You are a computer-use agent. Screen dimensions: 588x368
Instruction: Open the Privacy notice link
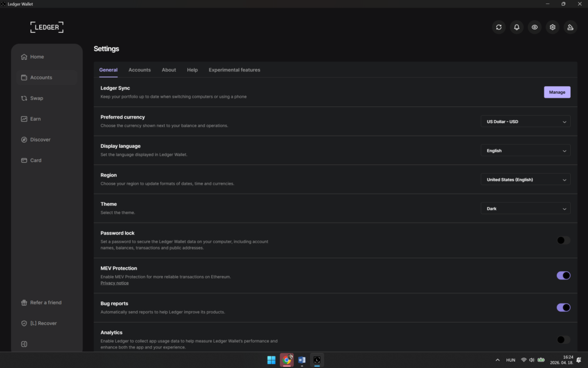pos(114,283)
